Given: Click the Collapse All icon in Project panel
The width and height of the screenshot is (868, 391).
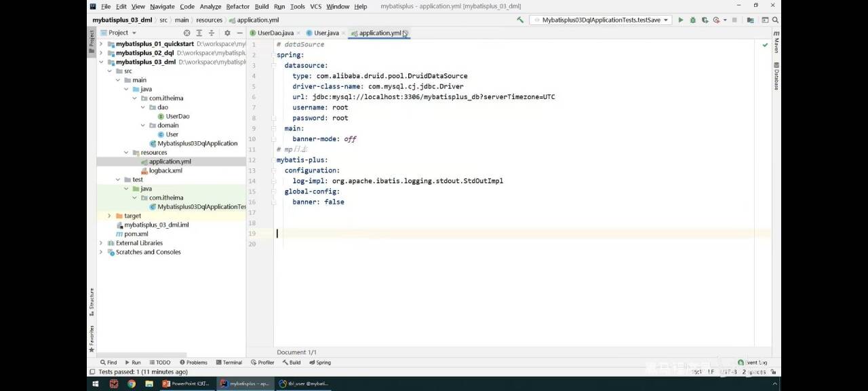Looking at the screenshot, I should coord(211,33).
